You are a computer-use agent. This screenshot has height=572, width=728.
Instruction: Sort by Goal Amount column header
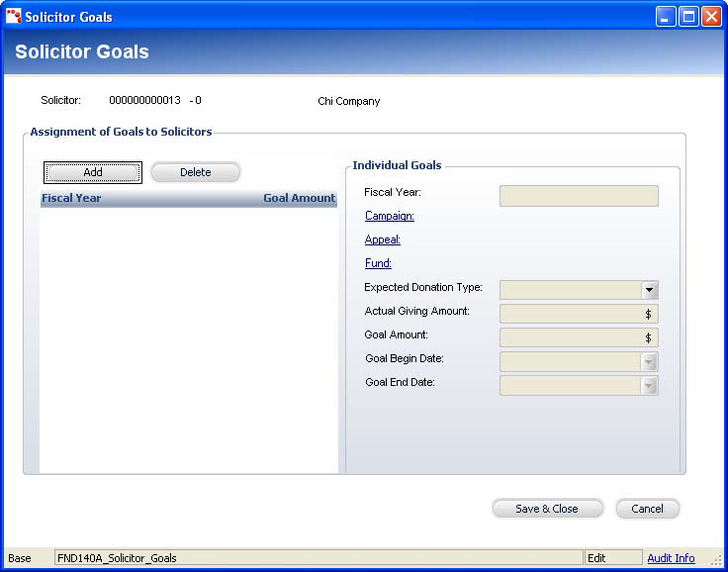pos(299,198)
